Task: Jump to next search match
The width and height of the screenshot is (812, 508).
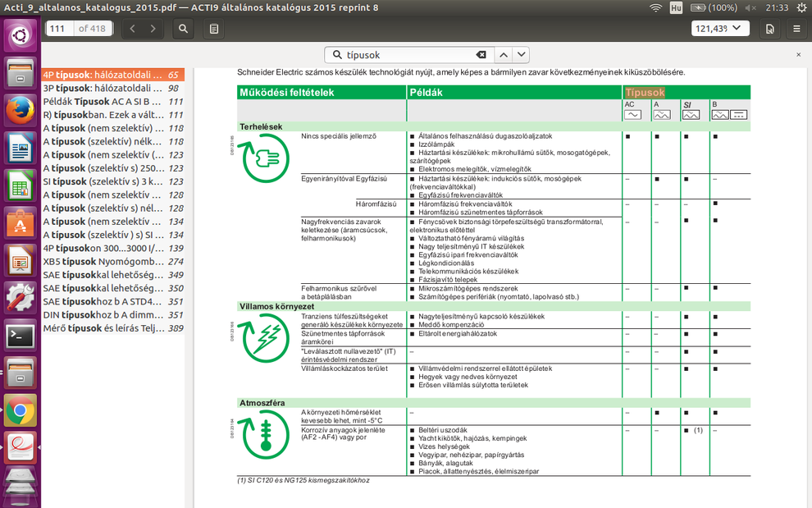Action: coord(522,55)
